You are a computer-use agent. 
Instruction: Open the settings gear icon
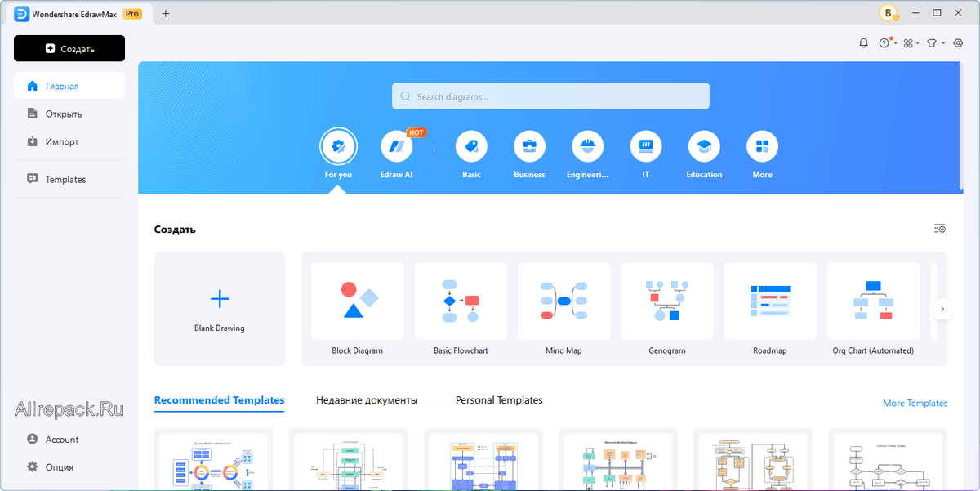958,43
